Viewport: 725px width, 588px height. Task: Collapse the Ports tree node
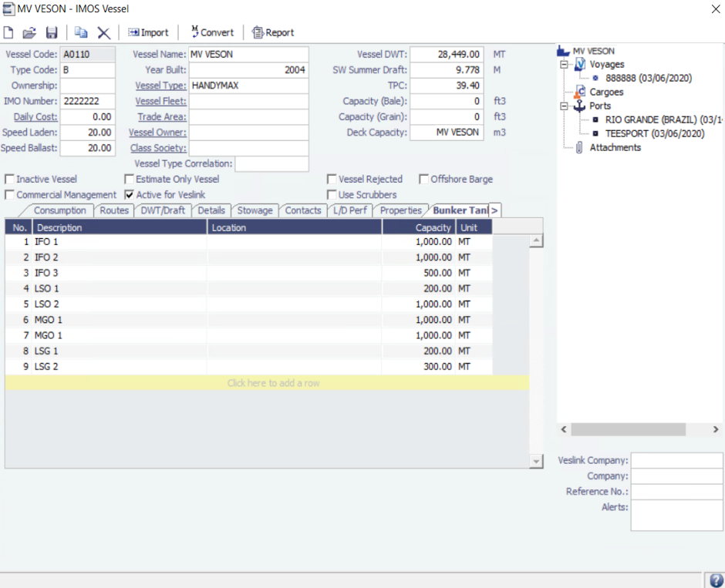(x=565, y=106)
